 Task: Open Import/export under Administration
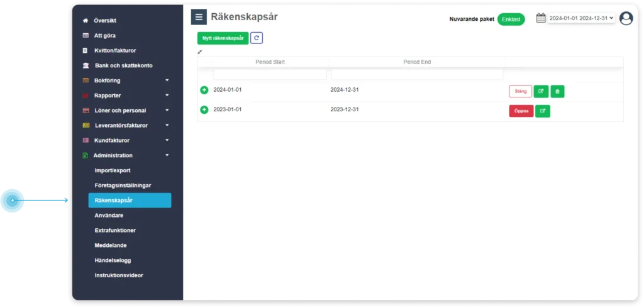coord(113,170)
